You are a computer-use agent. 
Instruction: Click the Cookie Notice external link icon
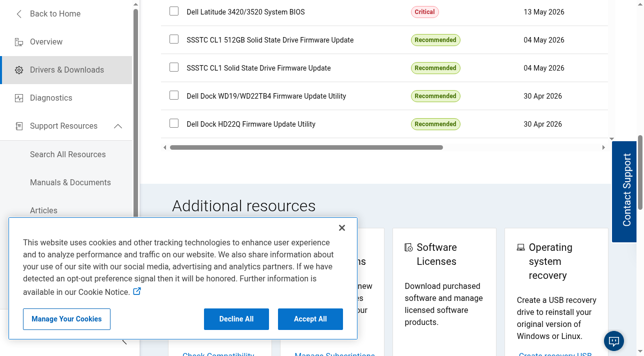[137, 291]
